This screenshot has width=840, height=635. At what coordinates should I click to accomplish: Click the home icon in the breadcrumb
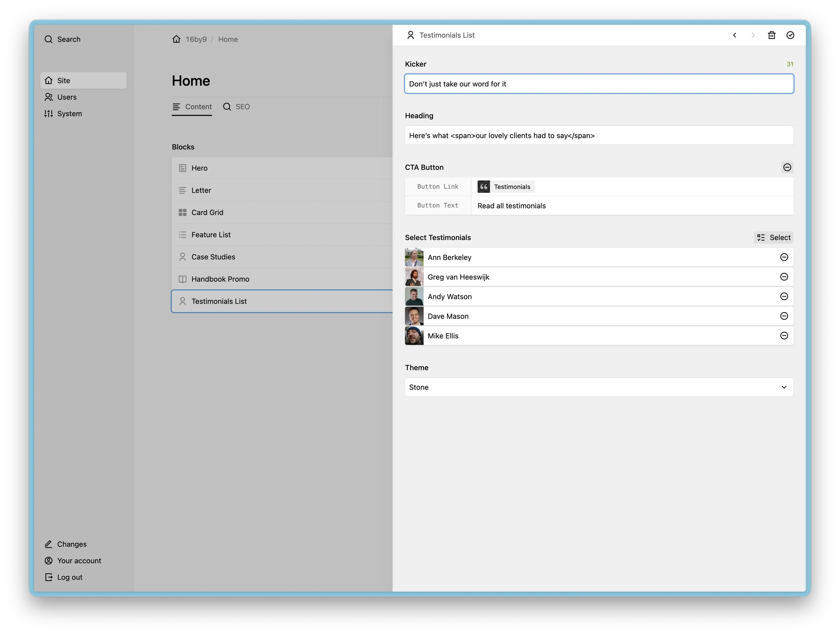pos(176,39)
